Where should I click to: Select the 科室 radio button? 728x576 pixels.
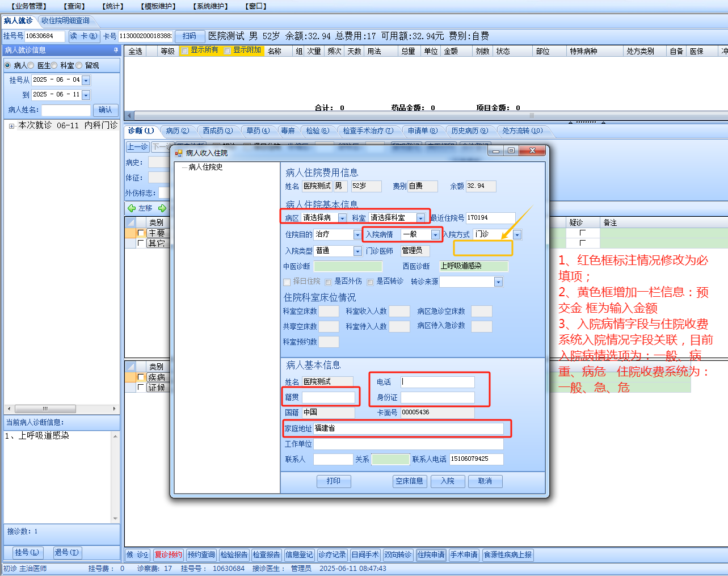tap(54, 65)
